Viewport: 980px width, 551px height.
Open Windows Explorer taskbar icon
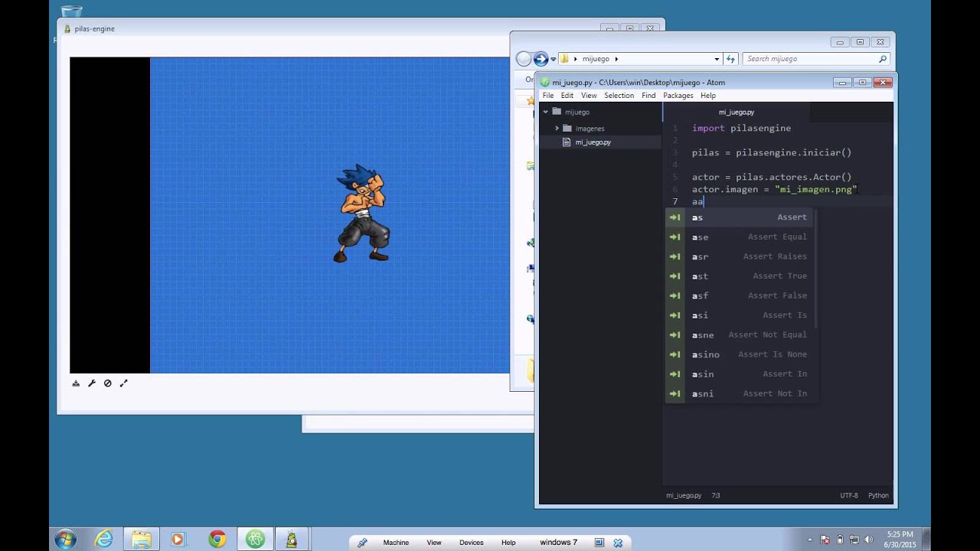(141, 540)
